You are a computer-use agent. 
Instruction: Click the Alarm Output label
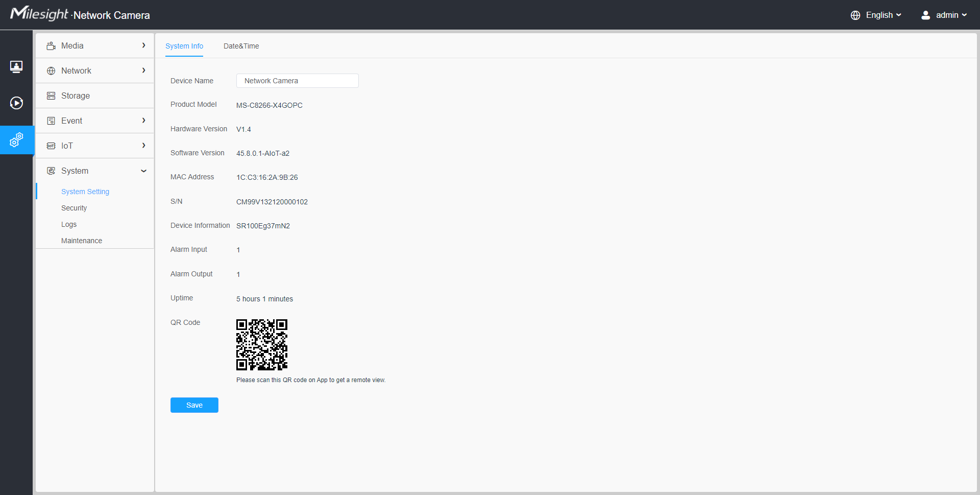[x=191, y=274]
